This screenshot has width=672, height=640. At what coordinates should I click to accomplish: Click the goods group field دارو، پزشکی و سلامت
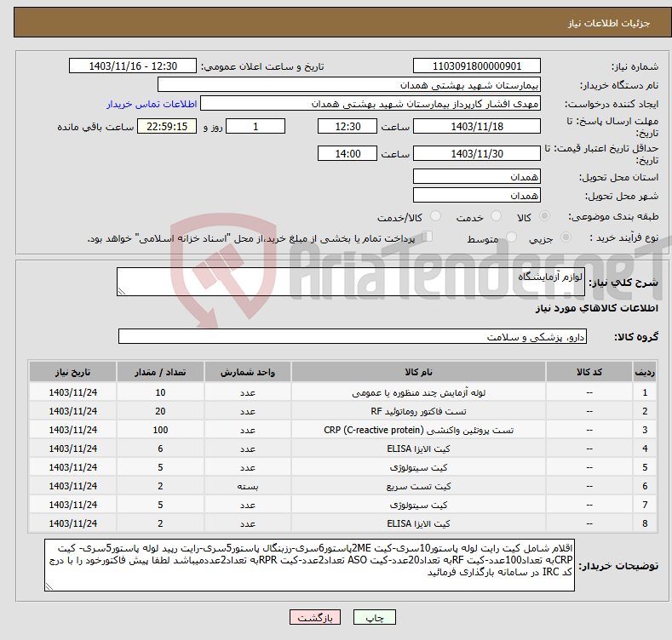[x=353, y=337]
